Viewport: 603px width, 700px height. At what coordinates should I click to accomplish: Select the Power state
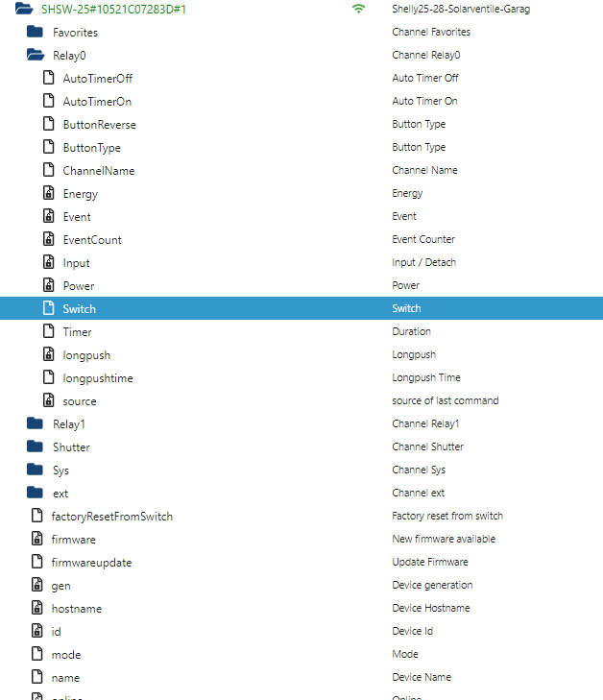tap(79, 286)
